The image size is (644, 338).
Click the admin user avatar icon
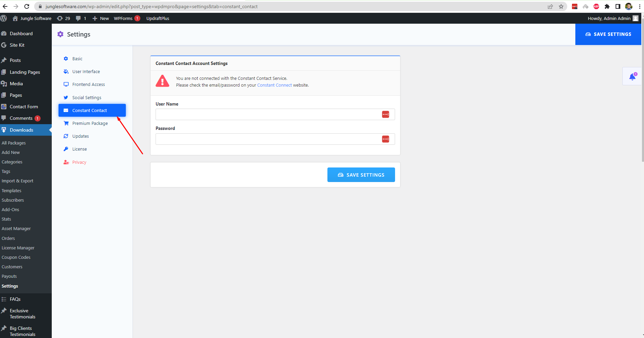pyautogui.click(x=636, y=18)
